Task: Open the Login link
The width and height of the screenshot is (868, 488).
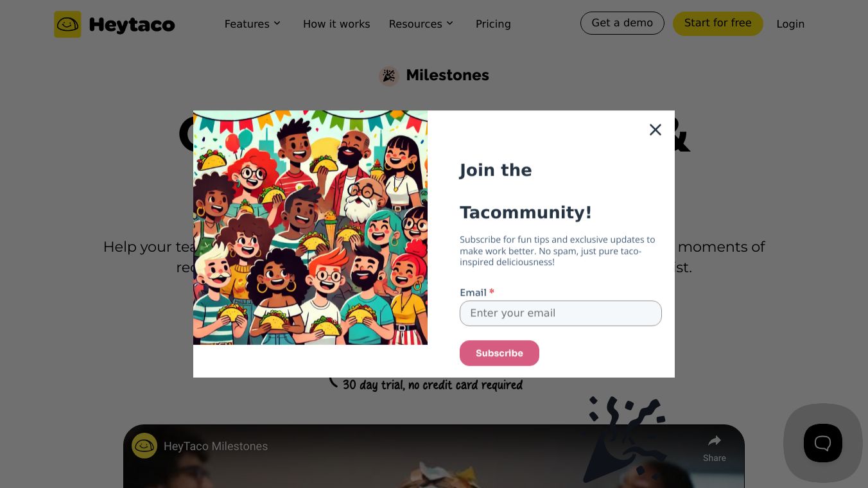Action: (x=790, y=24)
